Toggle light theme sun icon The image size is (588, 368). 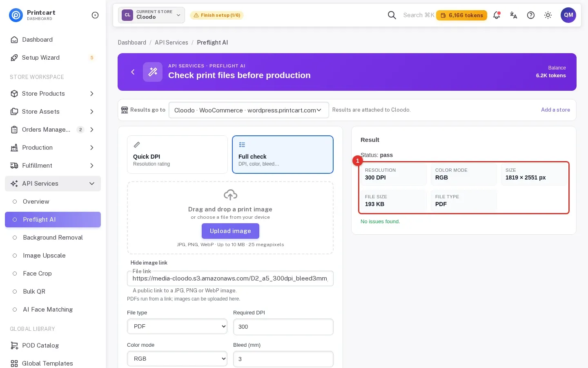point(548,15)
